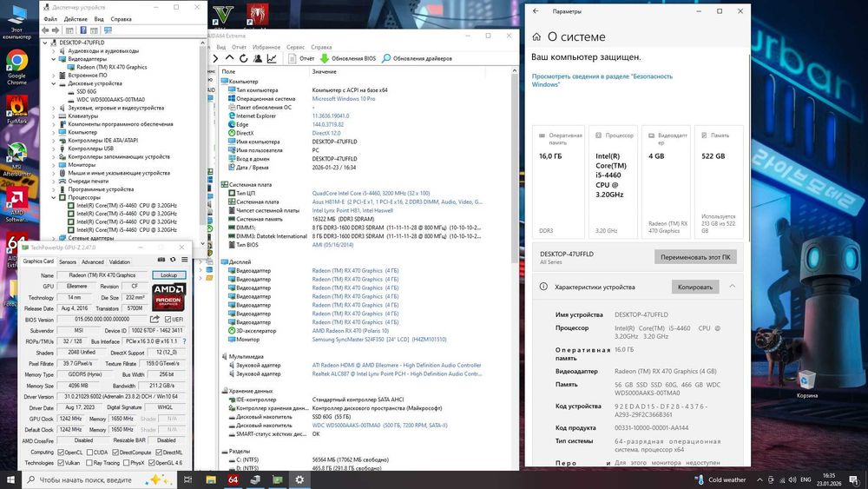Expand Контроллеры USB node
This screenshot has height=489, width=868.
pyautogui.click(x=54, y=149)
